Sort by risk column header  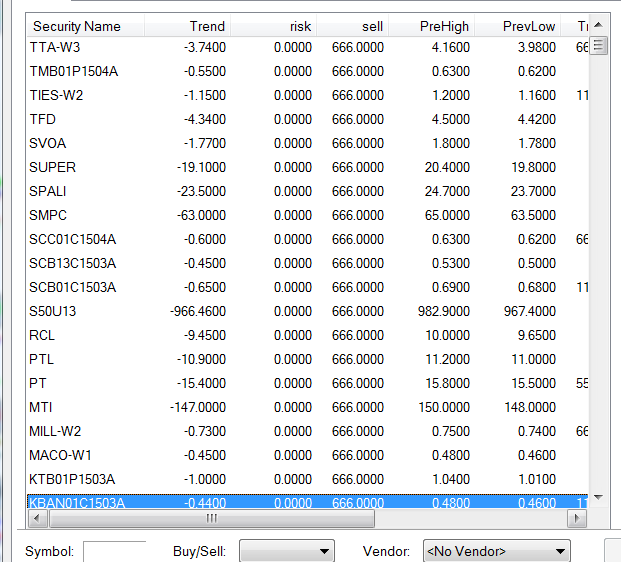[274, 26]
